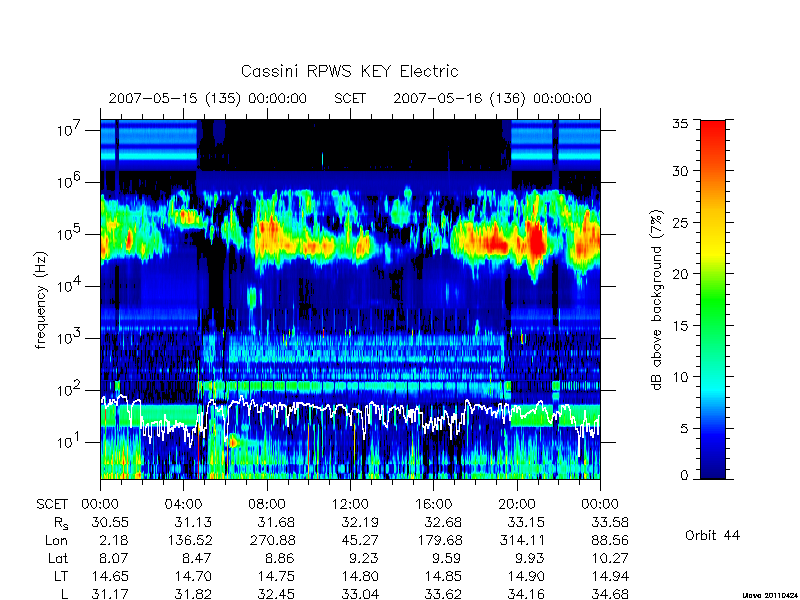Click the time axis label '08:00'
This screenshot has width=800, height=600.
[267, 504]
